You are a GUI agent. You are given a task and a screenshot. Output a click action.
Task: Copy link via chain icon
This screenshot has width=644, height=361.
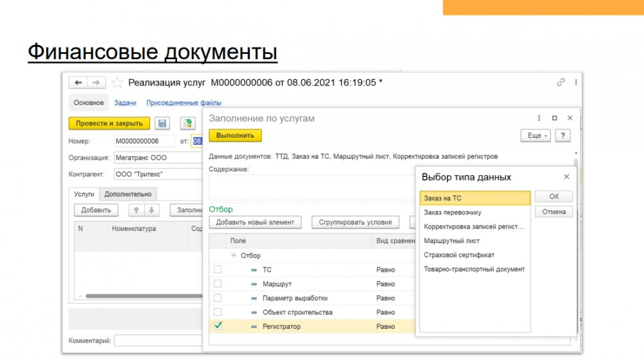(561, 82)
